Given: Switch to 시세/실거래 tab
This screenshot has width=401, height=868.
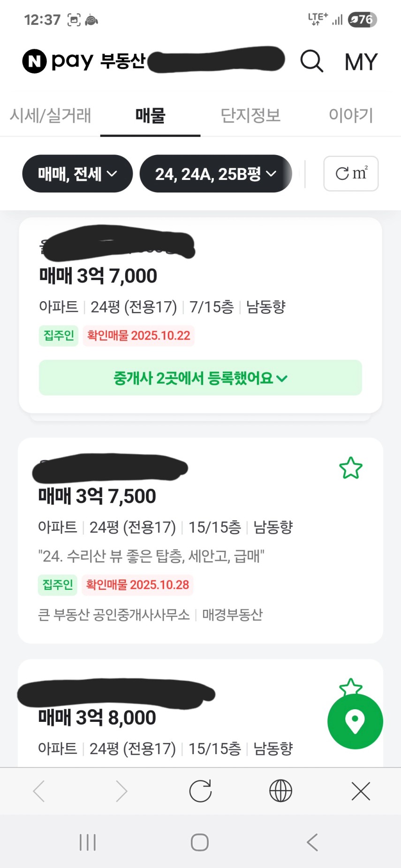Looking at the screenshot, I should [x=51, y=115].
